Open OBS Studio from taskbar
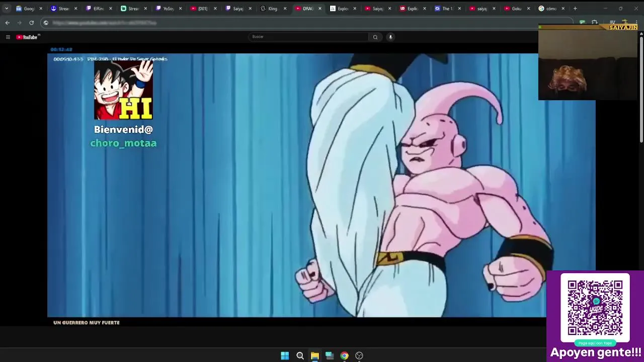Screen dimensions: 644x362 click(359, 355)
